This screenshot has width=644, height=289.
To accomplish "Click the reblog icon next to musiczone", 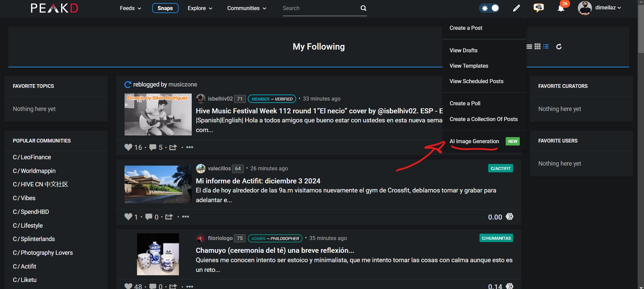I will [x=128, y=84].
